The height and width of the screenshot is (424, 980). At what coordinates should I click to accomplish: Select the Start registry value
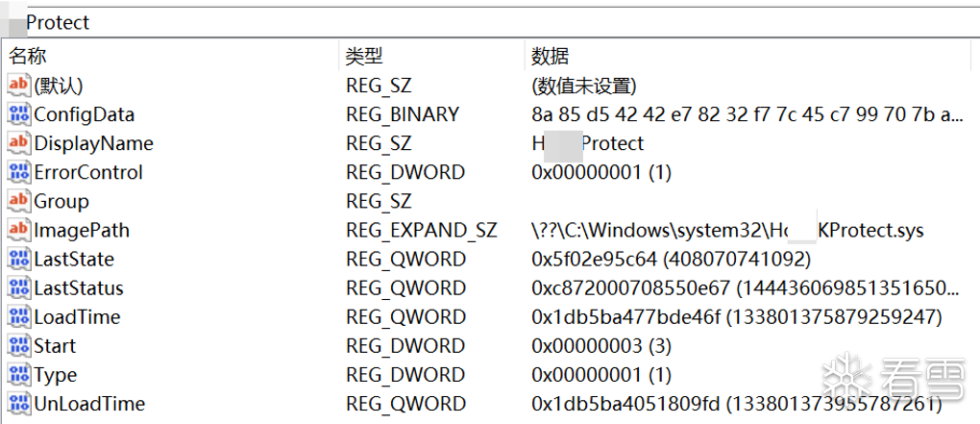(55, 345)
